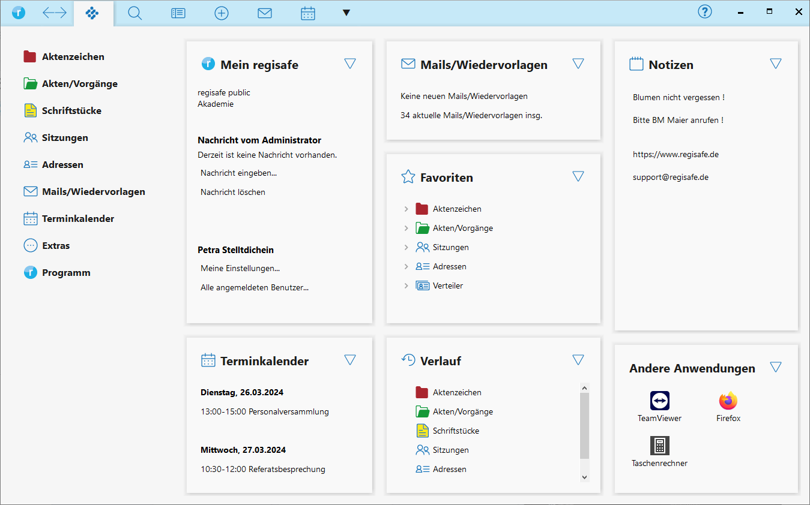810x505 pixels.
Task: Select Terminkalender in the left sidebar
Action: (77, 219)
